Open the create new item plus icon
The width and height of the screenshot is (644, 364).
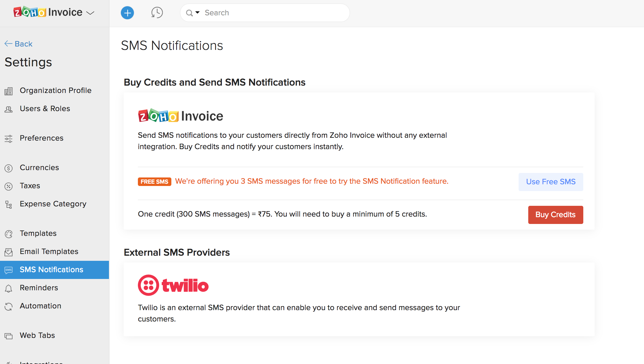(x=127, y=13)
